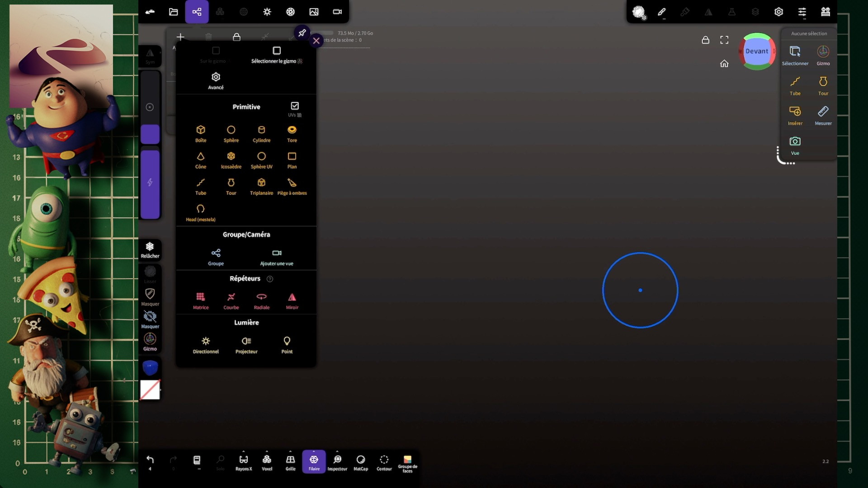Open the scene menu in top bar
The height and width of the screenshot is (488, 868).
click(197, 12)
